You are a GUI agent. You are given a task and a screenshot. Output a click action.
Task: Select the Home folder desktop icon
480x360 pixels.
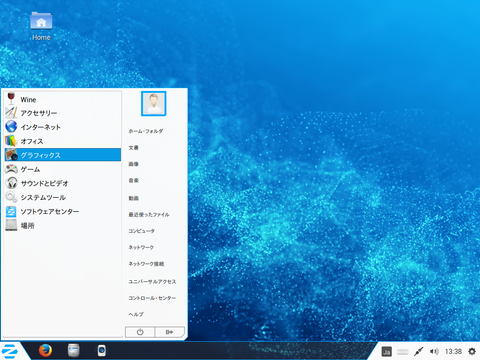coord(41,26)
